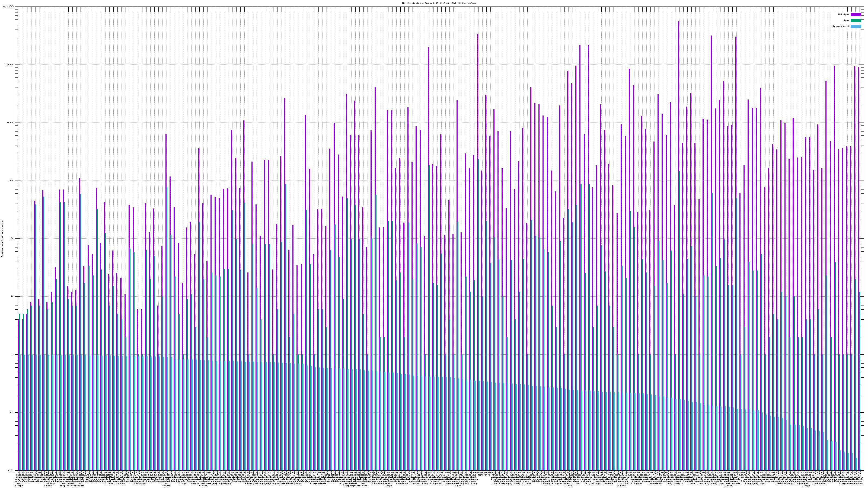
Task: Click the 0.1 y-axis tick label
Action: (11, 413)
